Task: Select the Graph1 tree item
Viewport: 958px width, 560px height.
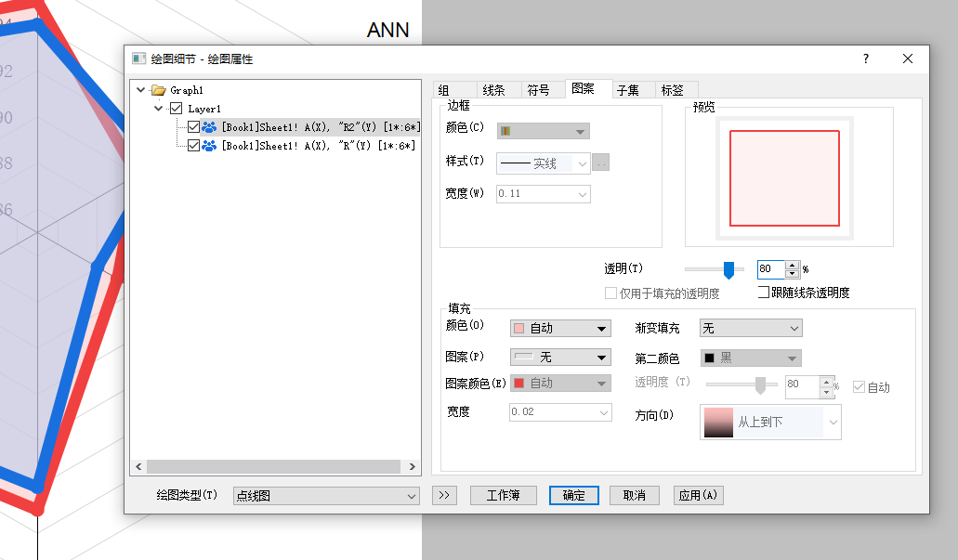Action: point(187,90)
